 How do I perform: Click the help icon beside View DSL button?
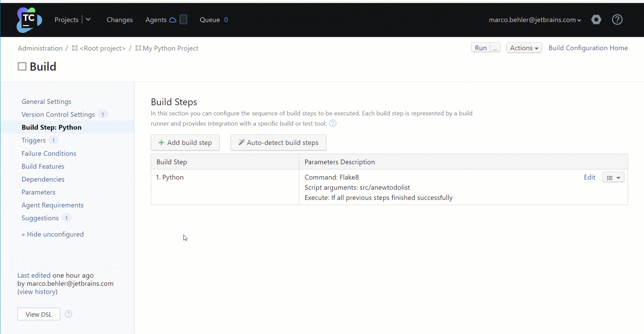click(68, 314)
